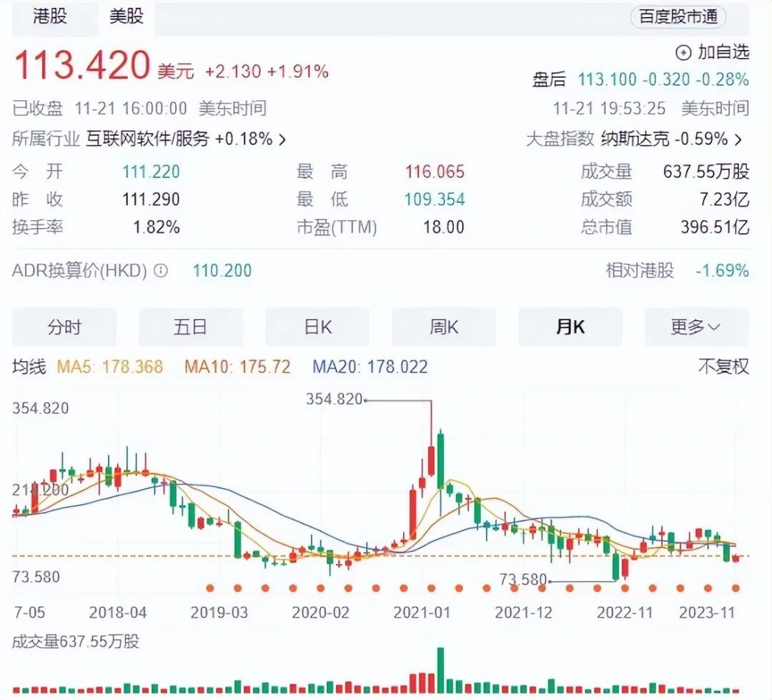Select the 月K monthly chart
Viewport: 772px width, 700px height.
click(x=570, y=327)
